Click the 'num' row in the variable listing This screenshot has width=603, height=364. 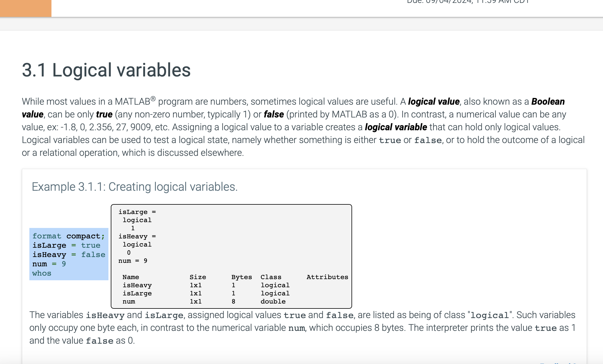click(x=129, y=301)
